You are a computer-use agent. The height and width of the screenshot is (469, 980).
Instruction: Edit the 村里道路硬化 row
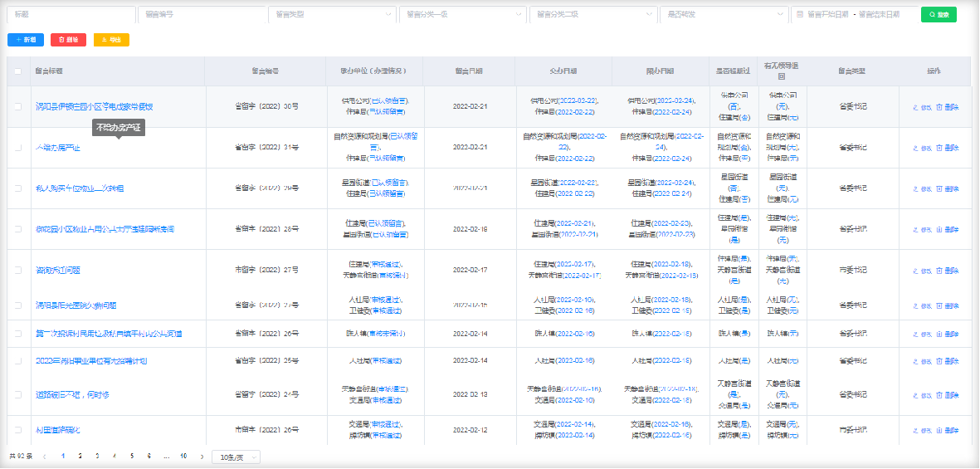pyautogui.click(x=923, y=430)
